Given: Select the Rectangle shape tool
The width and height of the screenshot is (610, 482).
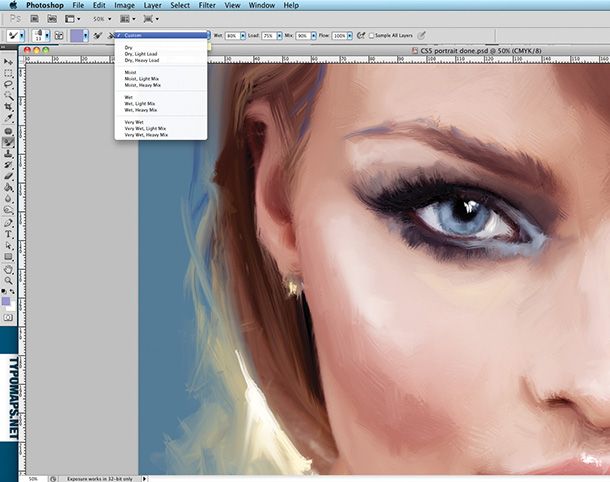Looking at the screenshot, I should [8, 257].
